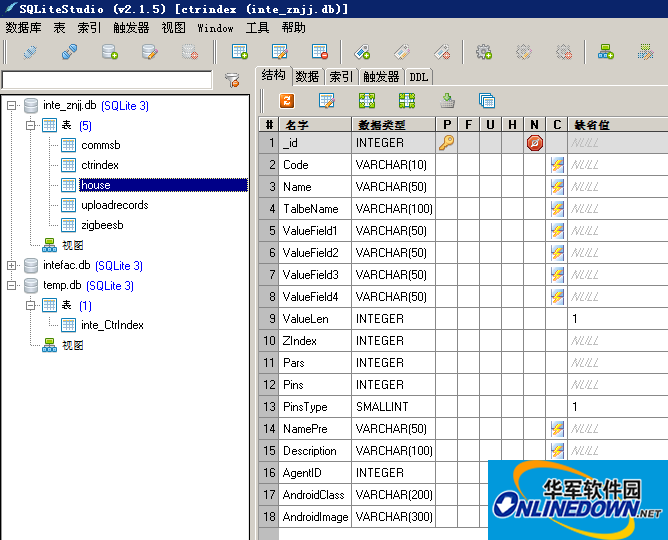Click the create index icon
Screen dimensions: 668x540
(362, 52)
